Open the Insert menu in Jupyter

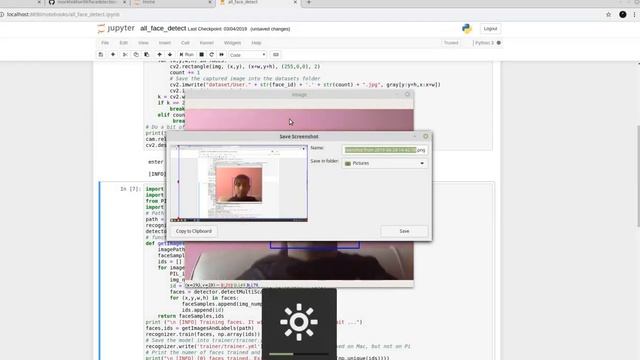click(x=164, y=43)
